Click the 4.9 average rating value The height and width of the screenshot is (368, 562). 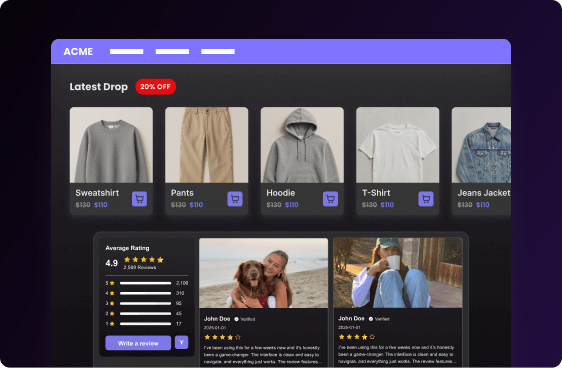pos(111,263)
